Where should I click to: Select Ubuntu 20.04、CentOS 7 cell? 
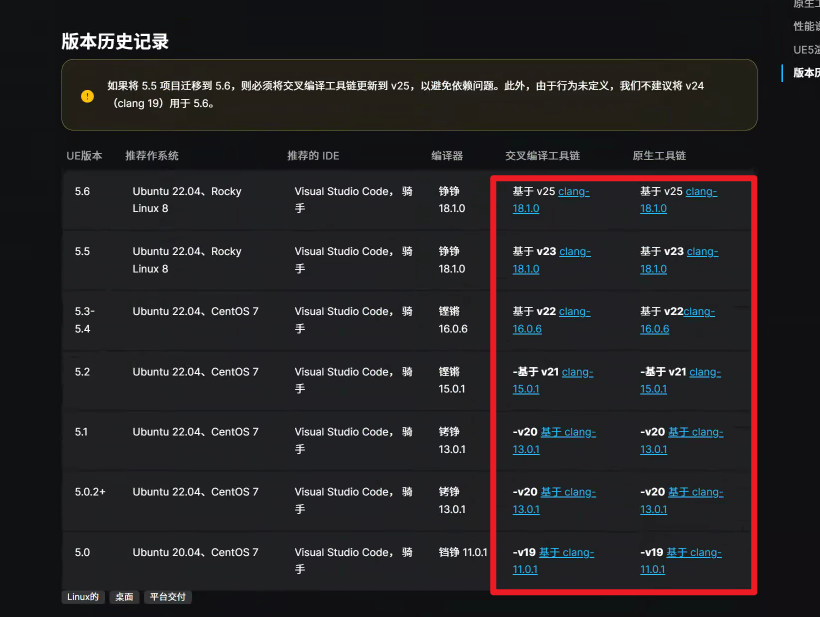pos(196,552)
